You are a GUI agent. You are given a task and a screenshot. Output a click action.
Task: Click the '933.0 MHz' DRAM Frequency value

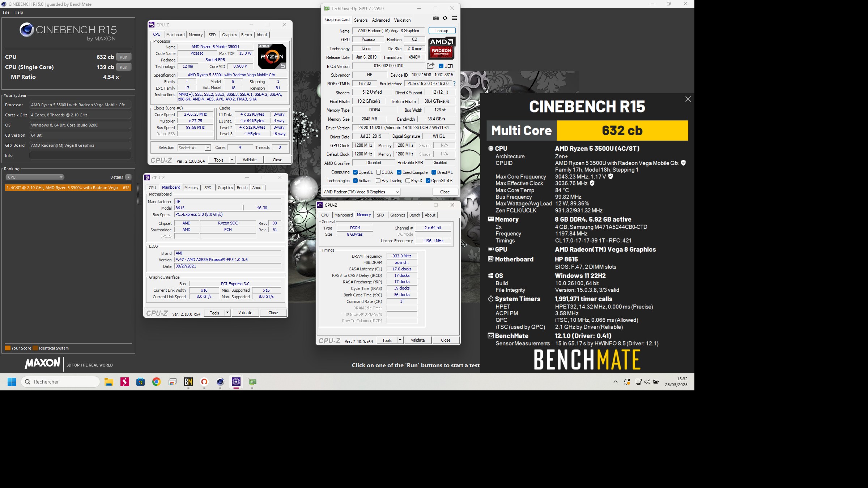pos(402,256)
